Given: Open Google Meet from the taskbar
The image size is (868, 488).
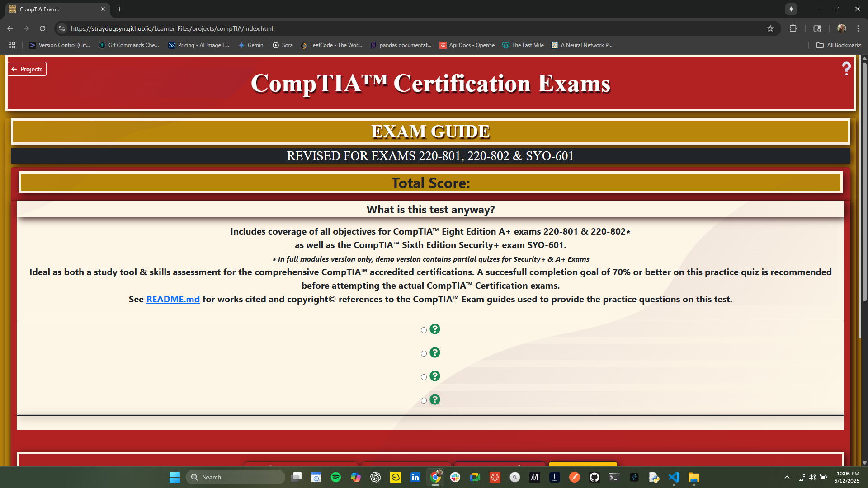Looking at the screenshot, I should coord(475,477).
